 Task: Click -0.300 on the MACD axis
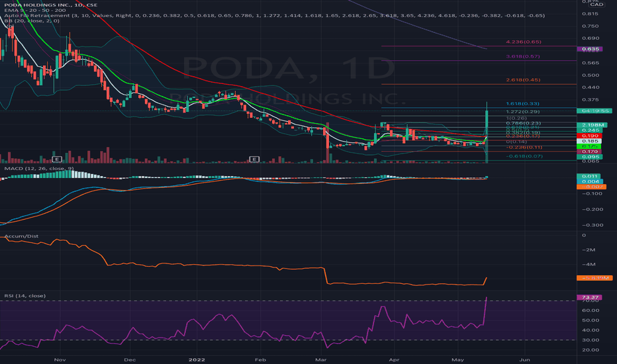[592, 225]
